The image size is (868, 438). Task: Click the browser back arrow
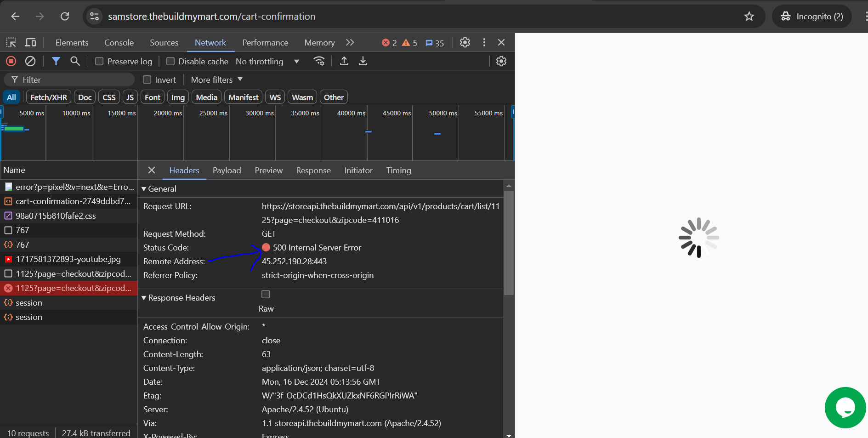[15, 17]
